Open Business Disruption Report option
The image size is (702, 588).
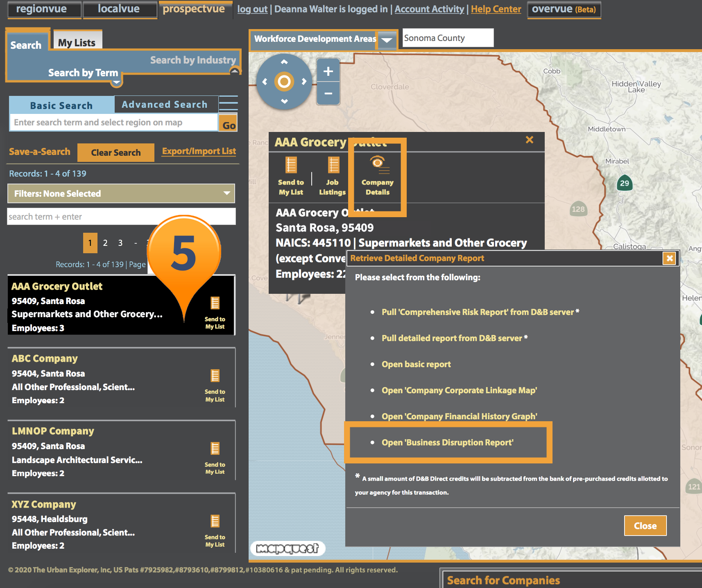click(x=447, y=443)
